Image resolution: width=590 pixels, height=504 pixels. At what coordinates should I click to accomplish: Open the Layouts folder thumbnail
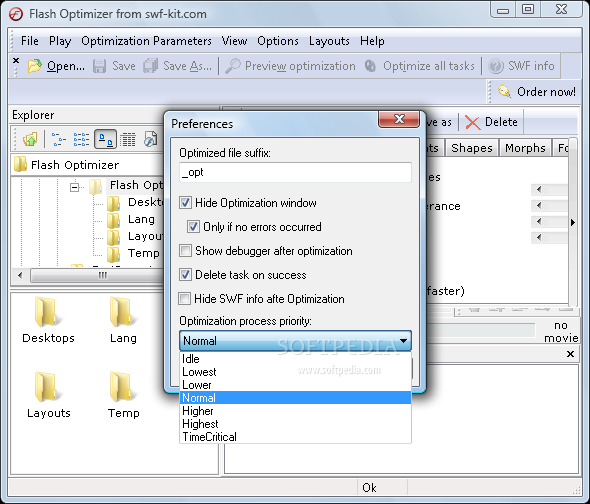coord(49,395)
